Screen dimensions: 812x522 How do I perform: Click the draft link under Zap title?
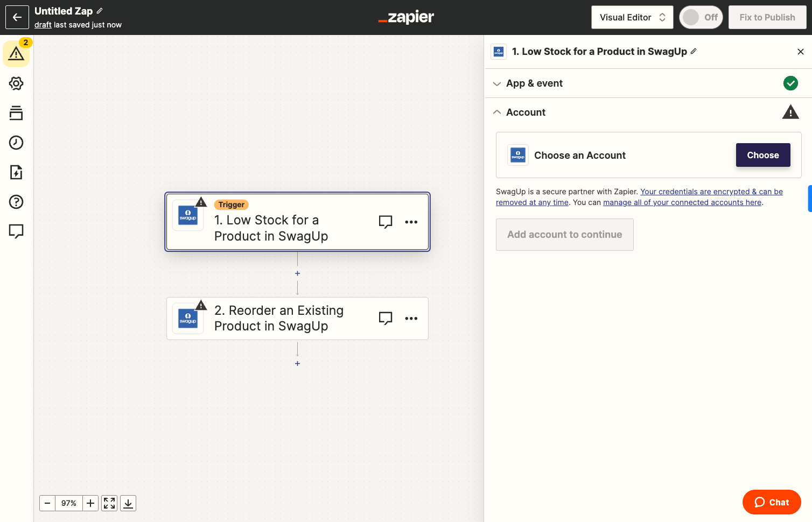[43, 25]
